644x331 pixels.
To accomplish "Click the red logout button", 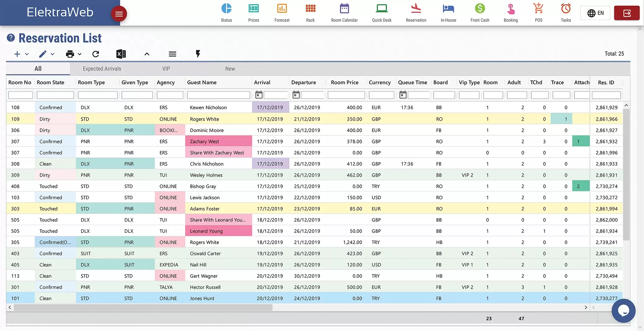I will click(627, 13).
